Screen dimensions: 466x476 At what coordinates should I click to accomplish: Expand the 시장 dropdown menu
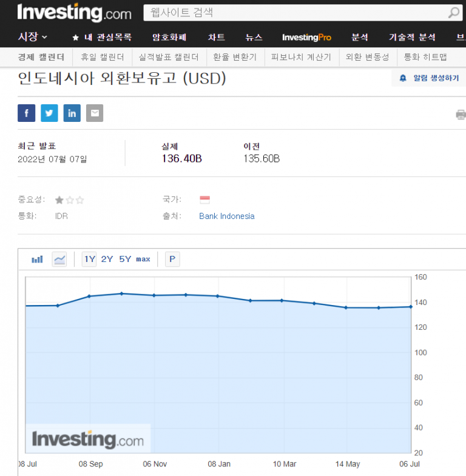[33, 37]
